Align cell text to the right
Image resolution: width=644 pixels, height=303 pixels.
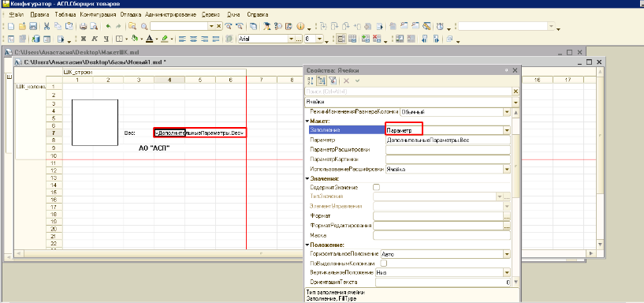point(205,39)
